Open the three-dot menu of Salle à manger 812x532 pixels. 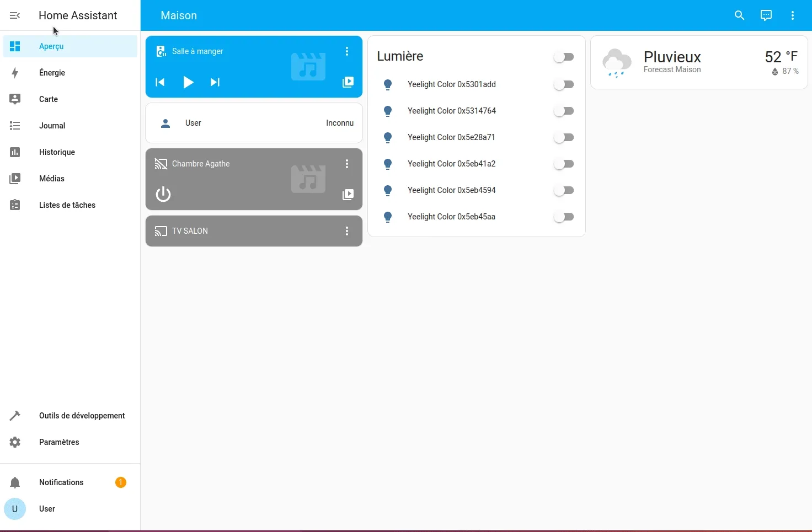click(347, 51)
